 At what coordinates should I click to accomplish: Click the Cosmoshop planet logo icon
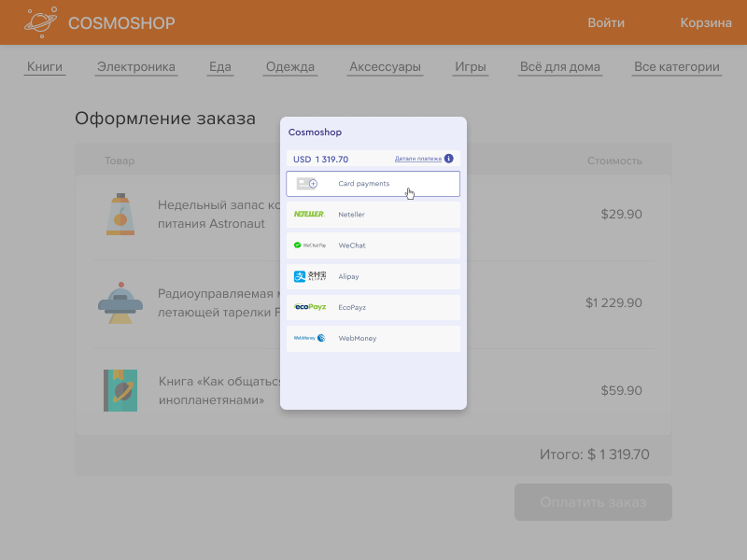tap(41, 22)
